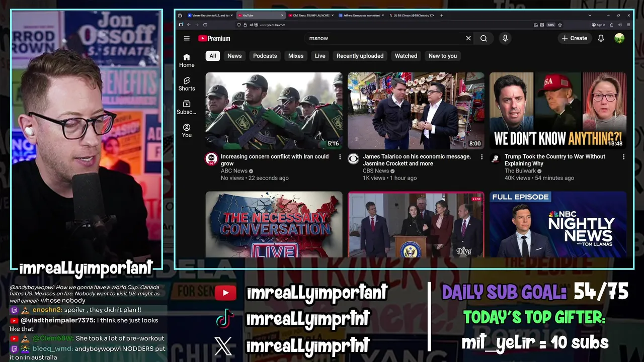Click the ABC News channel avatar

[211, 159]
